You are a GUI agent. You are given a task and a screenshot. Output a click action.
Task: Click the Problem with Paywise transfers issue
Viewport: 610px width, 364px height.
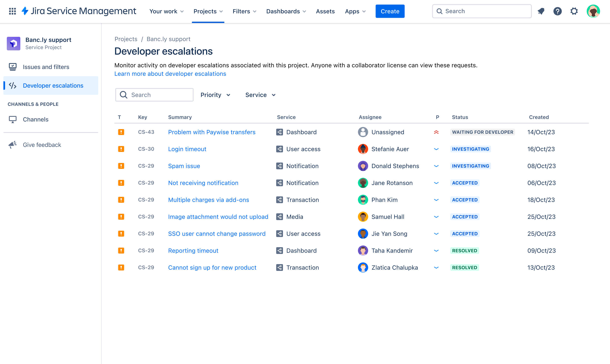pos(212,132)
